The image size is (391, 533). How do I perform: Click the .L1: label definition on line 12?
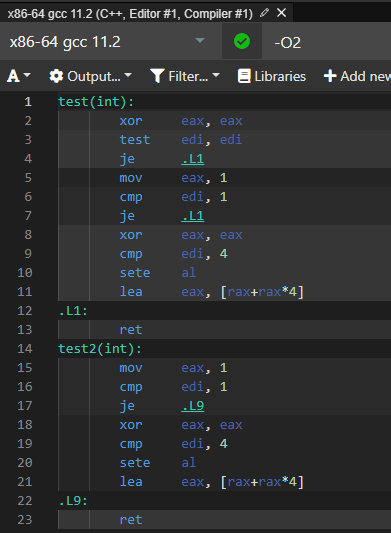pos(73,311)
